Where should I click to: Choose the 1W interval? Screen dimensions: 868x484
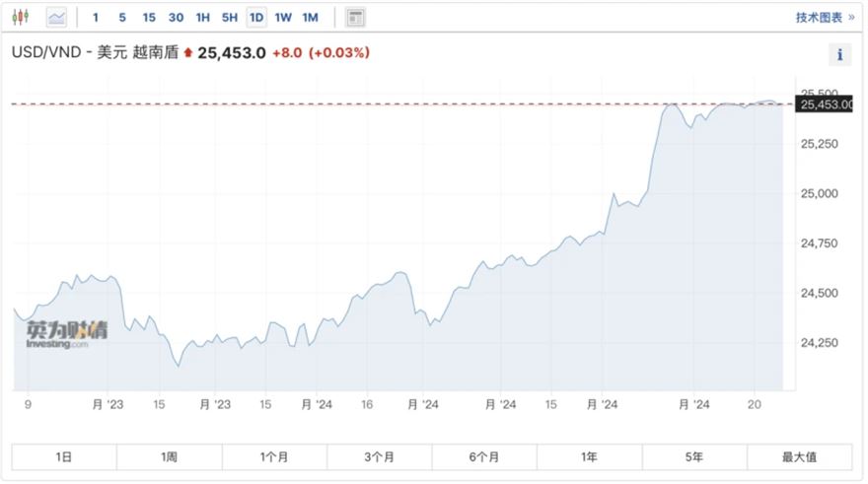[x=283, y=17]
